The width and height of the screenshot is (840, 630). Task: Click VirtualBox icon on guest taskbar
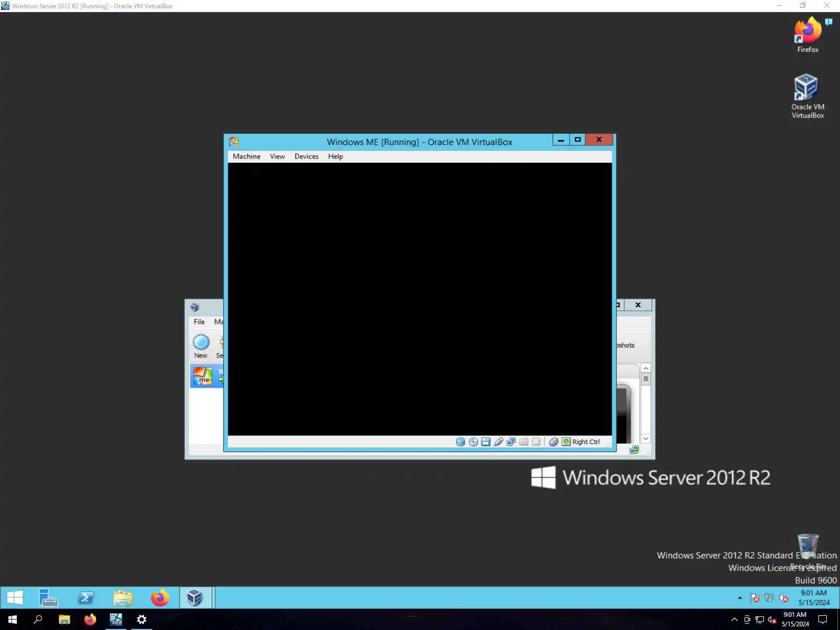point(195,597)
